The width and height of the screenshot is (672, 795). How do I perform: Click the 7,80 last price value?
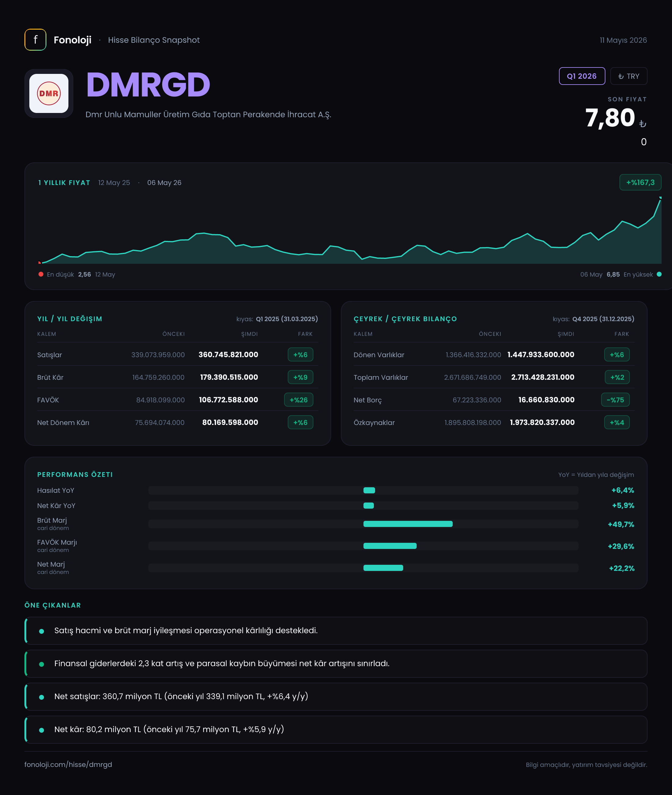(610, 118)
